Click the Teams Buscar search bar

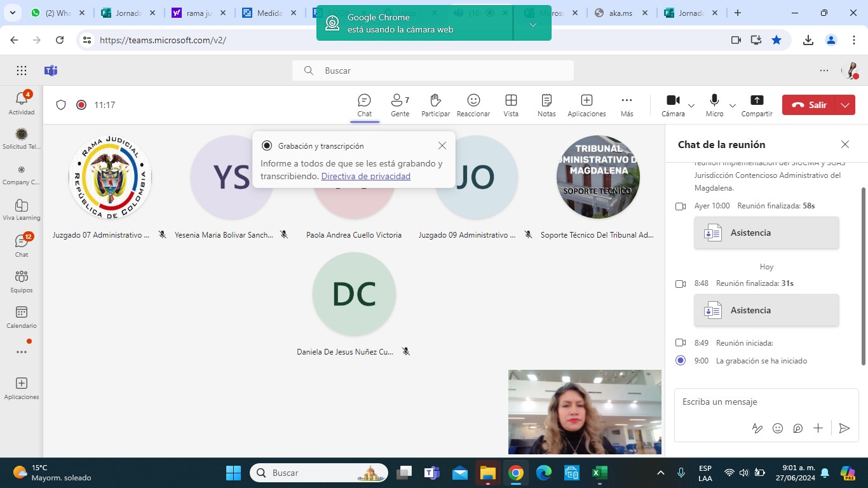point(433,71)
